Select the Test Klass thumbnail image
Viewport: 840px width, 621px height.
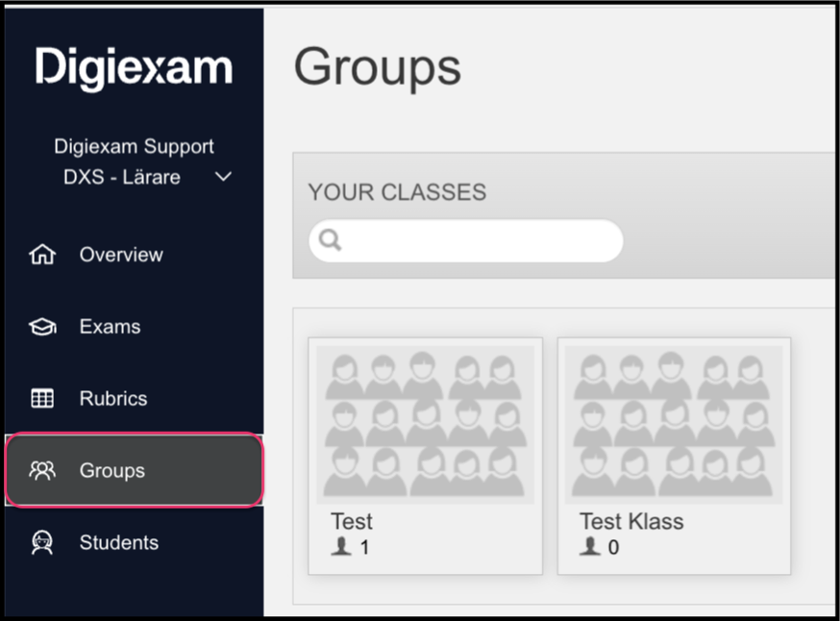[x=674, y=424]
